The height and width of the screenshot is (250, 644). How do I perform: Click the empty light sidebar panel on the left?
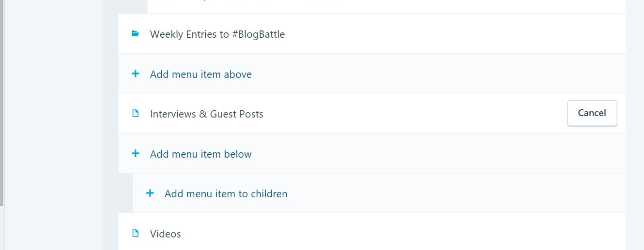coord(54,126)
